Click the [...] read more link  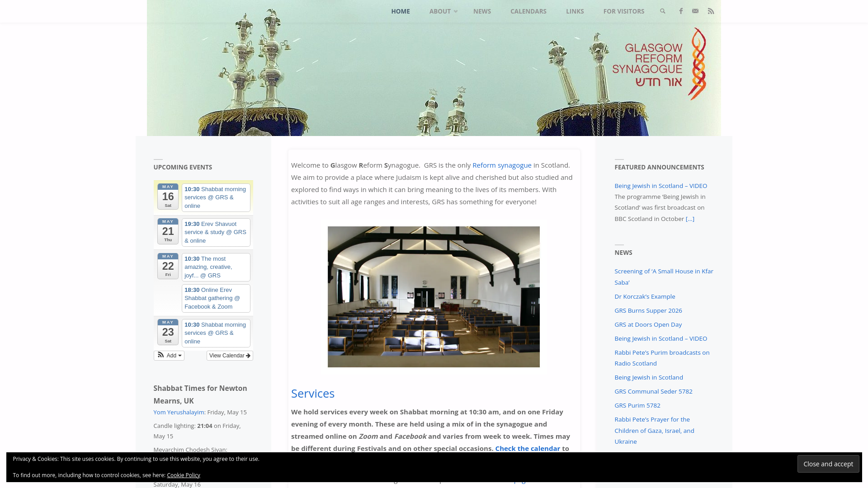(x=690, y=219)
